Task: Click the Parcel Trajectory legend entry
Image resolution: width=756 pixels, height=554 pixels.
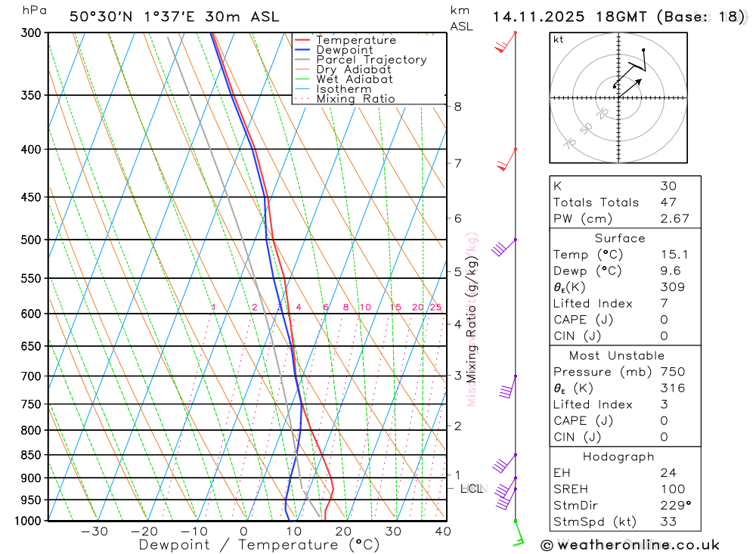Action: [x=361, y=60]
